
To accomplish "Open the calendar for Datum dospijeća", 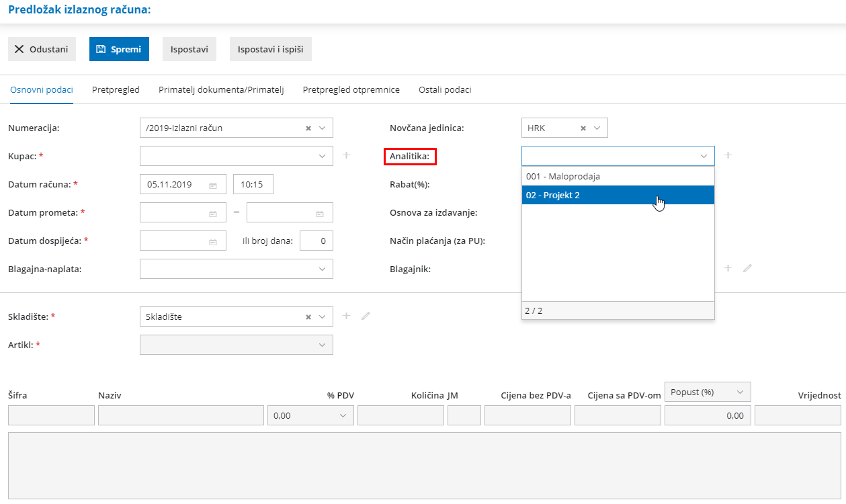I will click(x=213, y=241).
